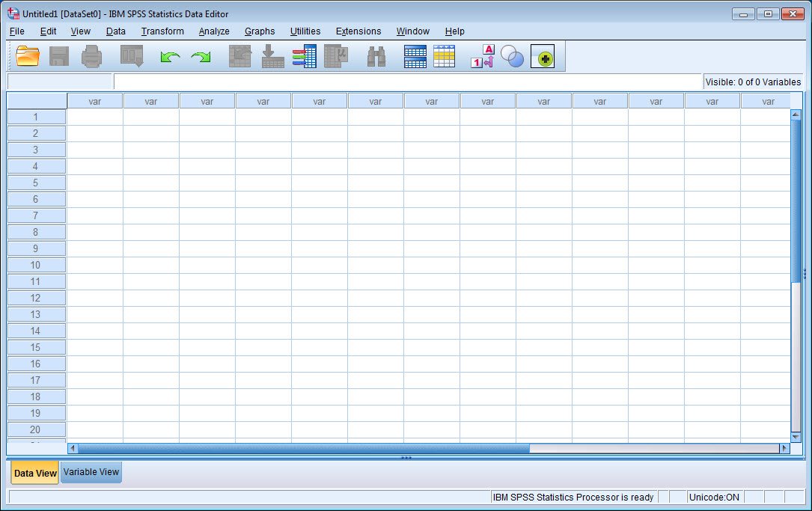This screenshot has height=511, width=812.
Task: Click the horizontal scrollbar left arrow
Action: tap(73, 448)
